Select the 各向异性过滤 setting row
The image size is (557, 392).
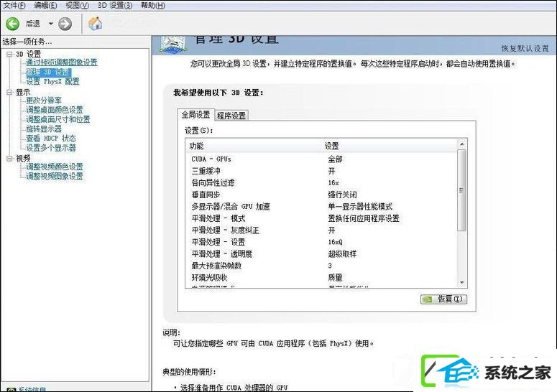pos(321,182)
